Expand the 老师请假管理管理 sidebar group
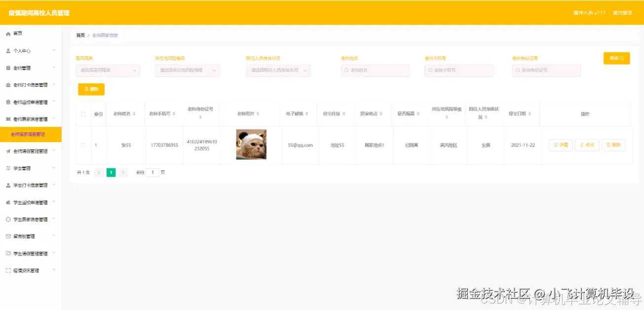The height and width of the screenshot is (310, 644). [x=54, y=151]
